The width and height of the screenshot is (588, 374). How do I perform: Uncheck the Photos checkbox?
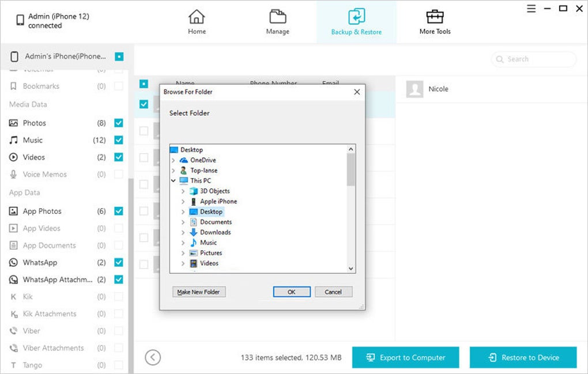coord(119,123)
